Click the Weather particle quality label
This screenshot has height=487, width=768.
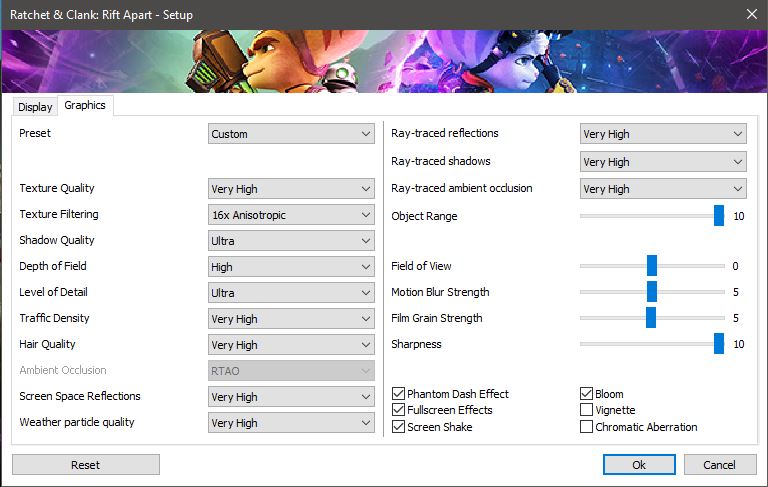click(77, 422)
